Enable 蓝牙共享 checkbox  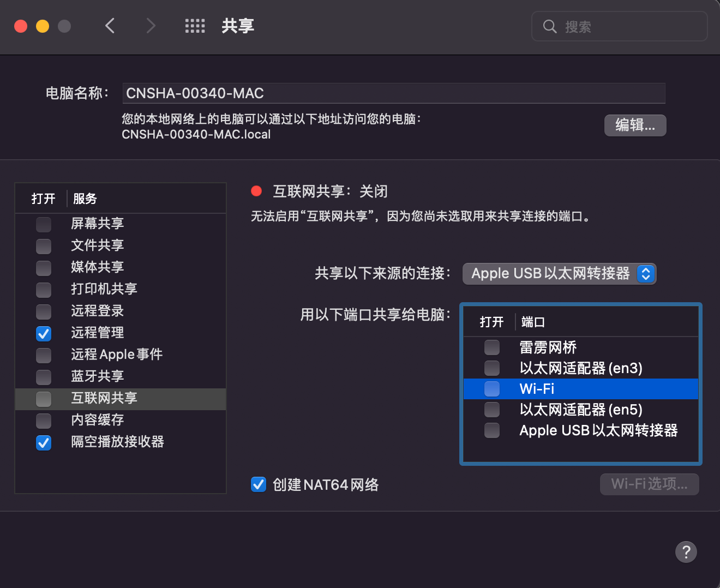[44, 377]
